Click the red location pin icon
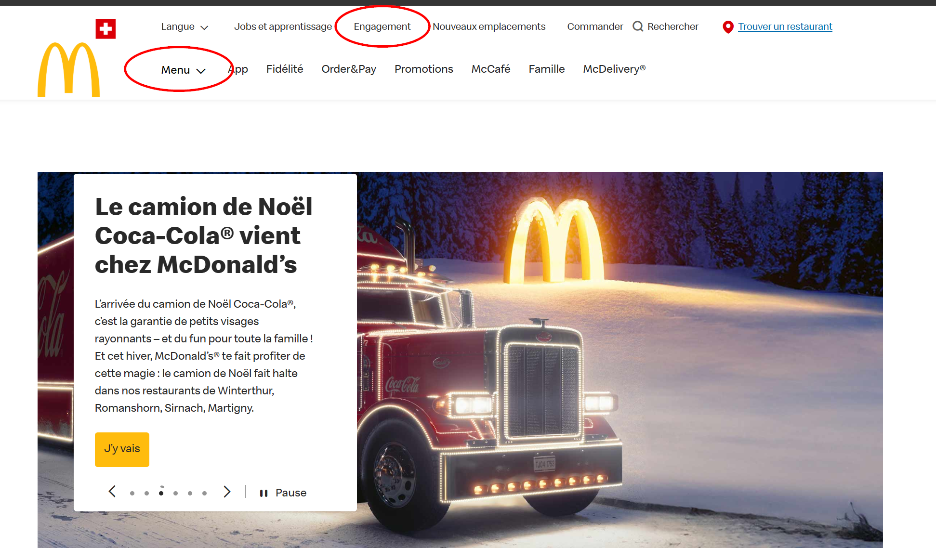 tap(727, 27)
